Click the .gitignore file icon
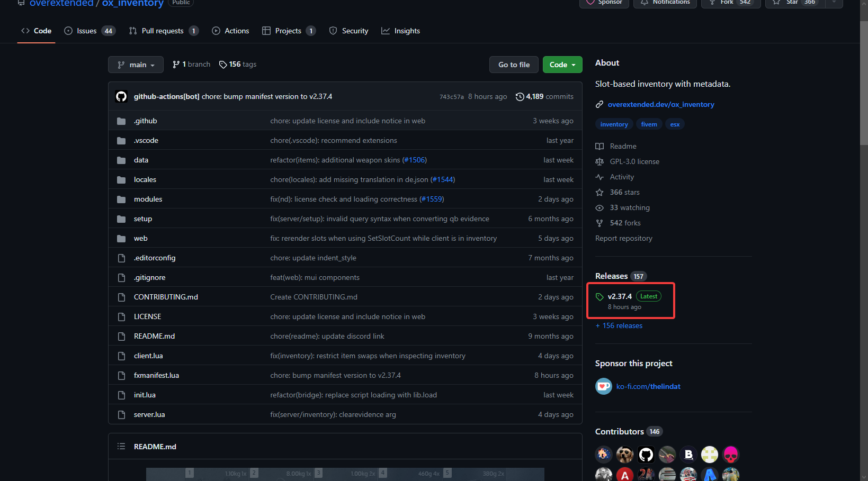This screenshot has height=481, width=868. coord(121,278)
